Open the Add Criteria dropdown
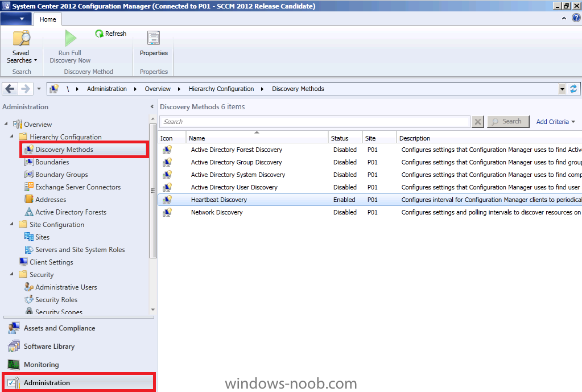This screenshot has width=582, height=392. click(556, 122)
